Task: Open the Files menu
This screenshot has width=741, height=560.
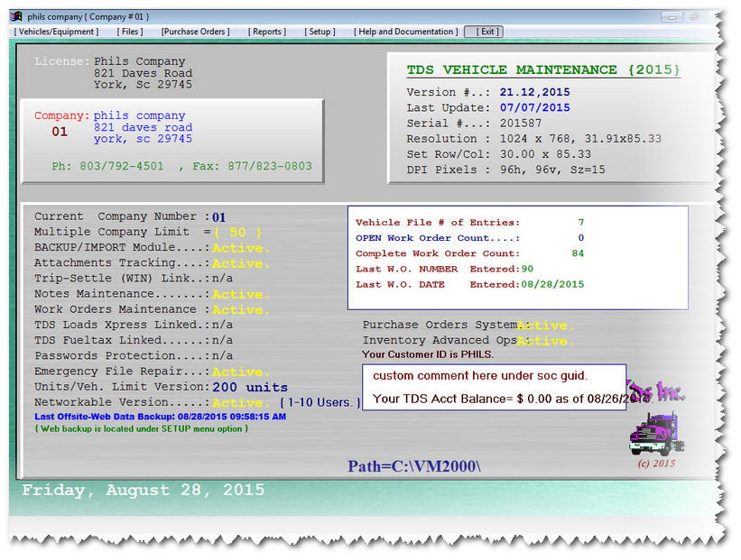Action: (130, 32)
